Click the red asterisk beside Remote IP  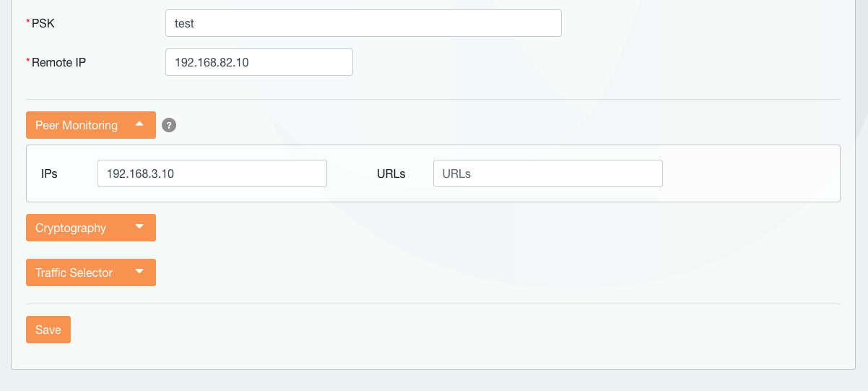(x=28, y=62)
